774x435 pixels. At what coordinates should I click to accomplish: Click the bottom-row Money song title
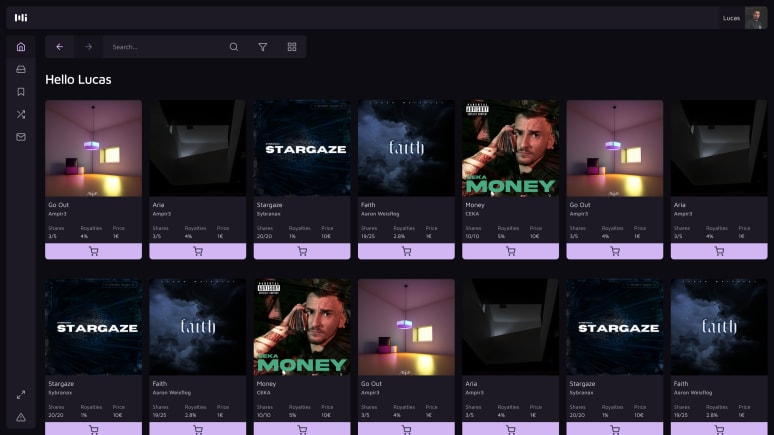click(267, 383)
